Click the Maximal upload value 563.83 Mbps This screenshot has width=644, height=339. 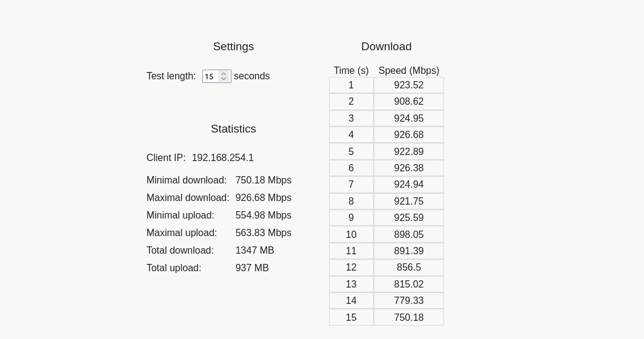pos(264,232)
